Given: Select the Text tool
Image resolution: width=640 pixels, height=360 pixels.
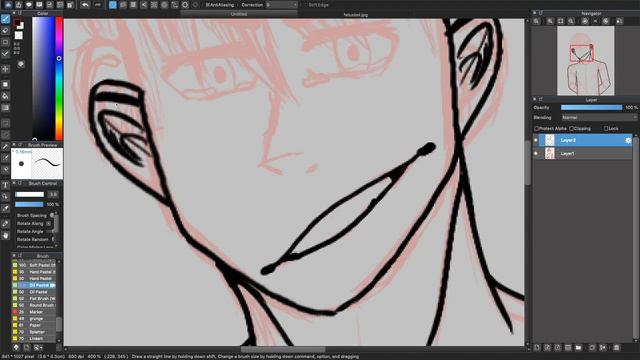Looking at the screenshot, I should 5,185.
